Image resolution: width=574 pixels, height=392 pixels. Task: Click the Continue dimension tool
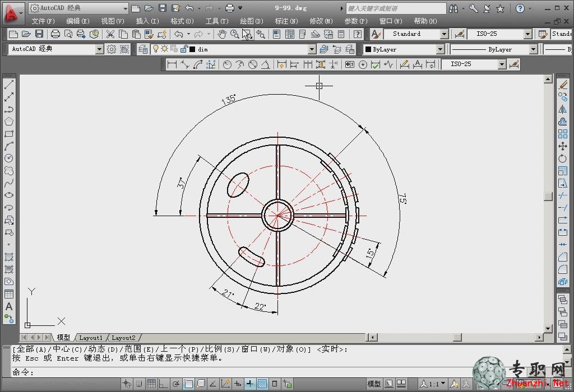(x=308, y=65)
